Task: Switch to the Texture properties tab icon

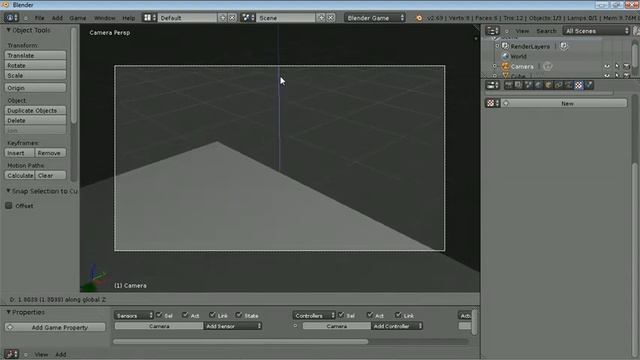Action: [x=579, y=85]
